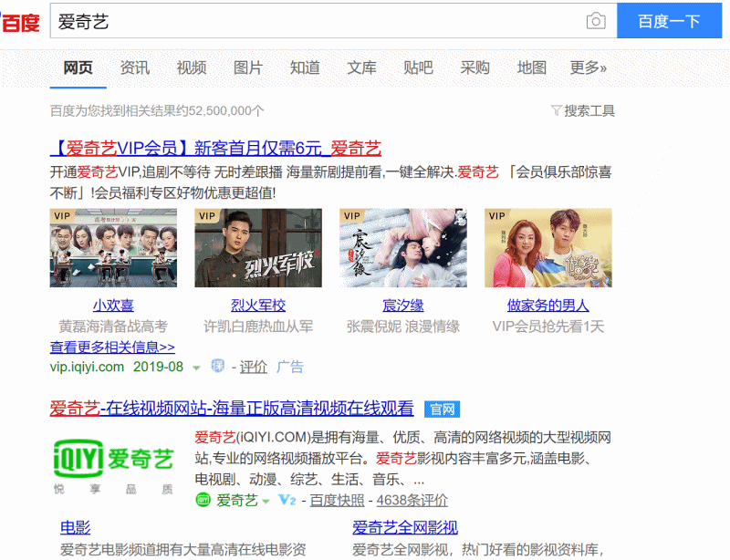Image resolution: width=730 pixels, height=560 pixels.
Task: Click 查看更多相关信息>> link
Action: [x=112, y=347]
